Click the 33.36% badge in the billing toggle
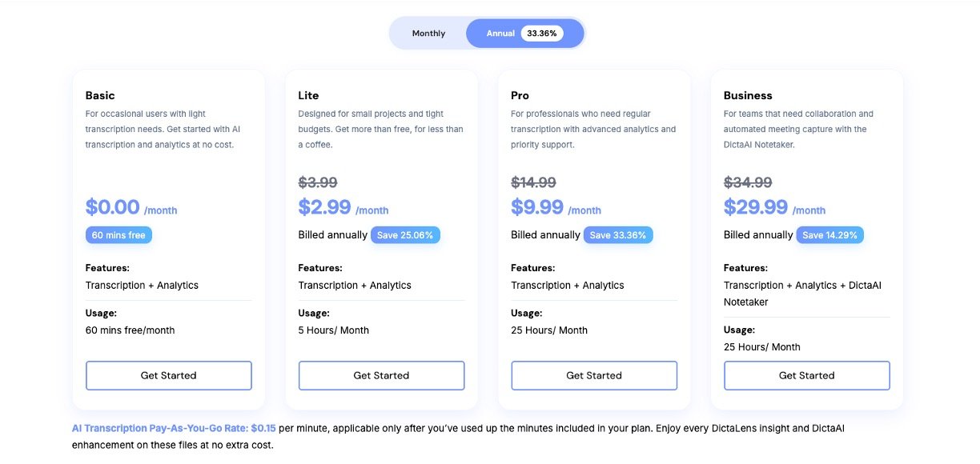 542,34
